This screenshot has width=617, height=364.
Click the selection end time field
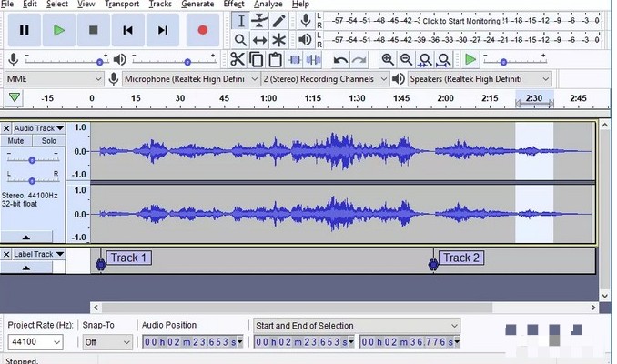pos(410,342)
